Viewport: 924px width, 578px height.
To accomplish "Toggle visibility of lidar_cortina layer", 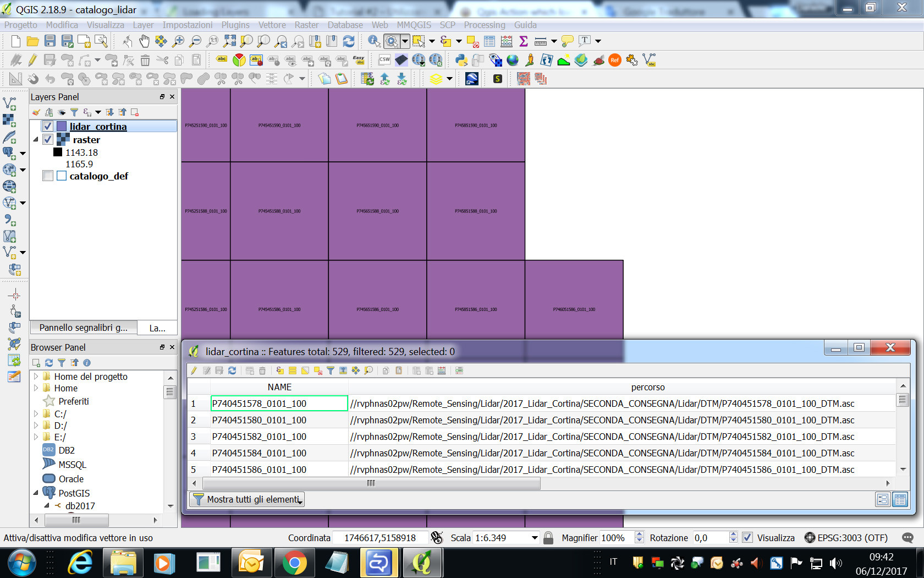I will pyautogui.click(x=48, y=127).
